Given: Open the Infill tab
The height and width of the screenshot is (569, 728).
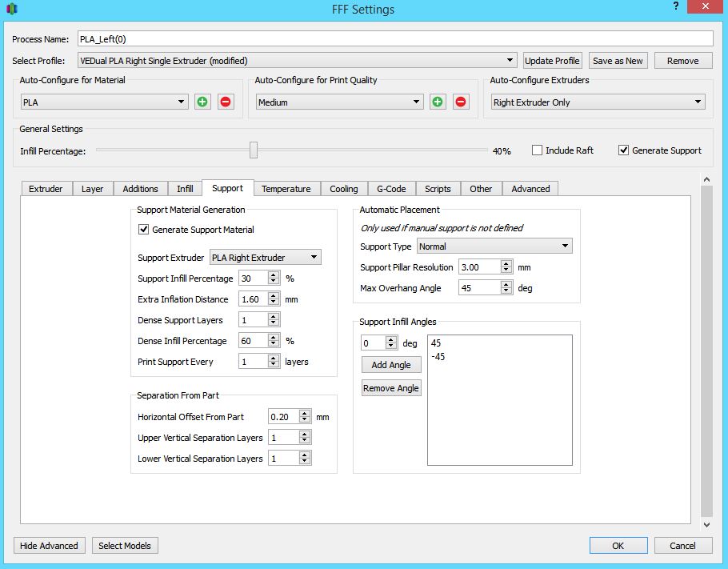Looking at the screenshot, I should coord(185,189).
